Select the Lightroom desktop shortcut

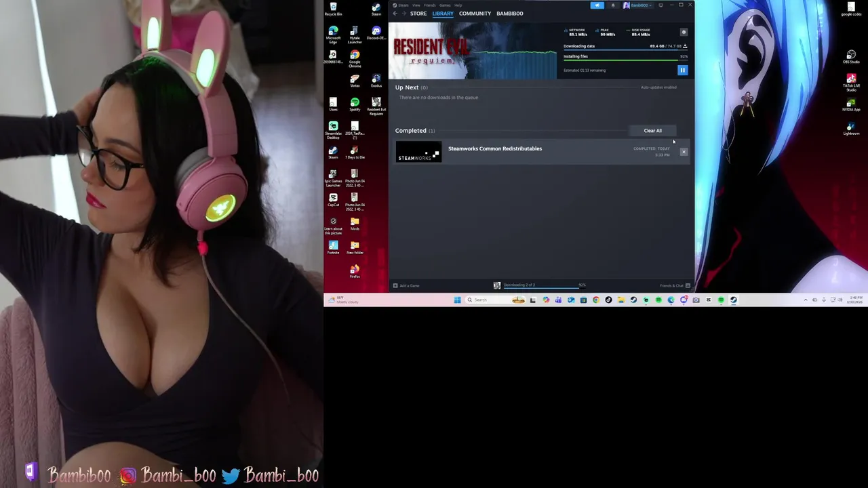(851, 129)
